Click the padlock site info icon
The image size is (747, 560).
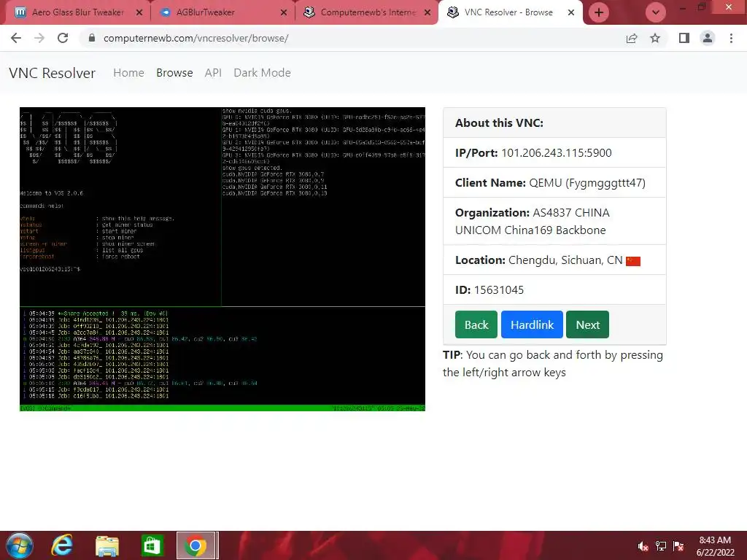(x=92, y=38)
